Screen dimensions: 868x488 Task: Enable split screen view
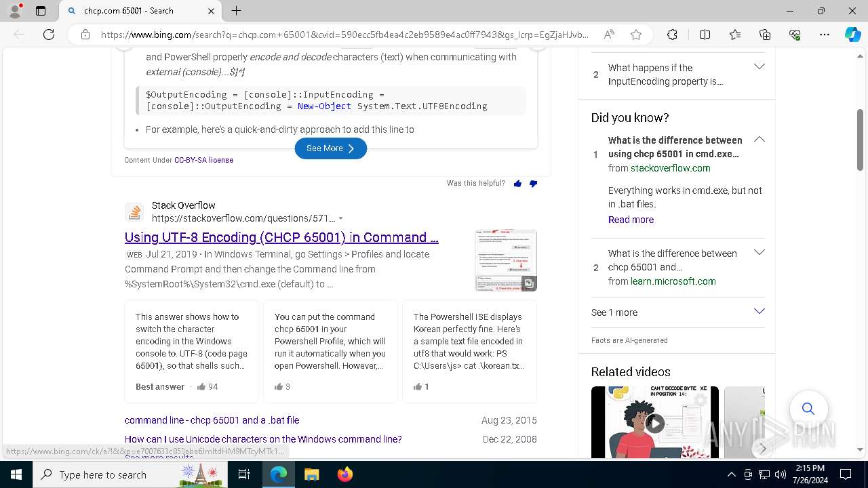coord(705,35)
